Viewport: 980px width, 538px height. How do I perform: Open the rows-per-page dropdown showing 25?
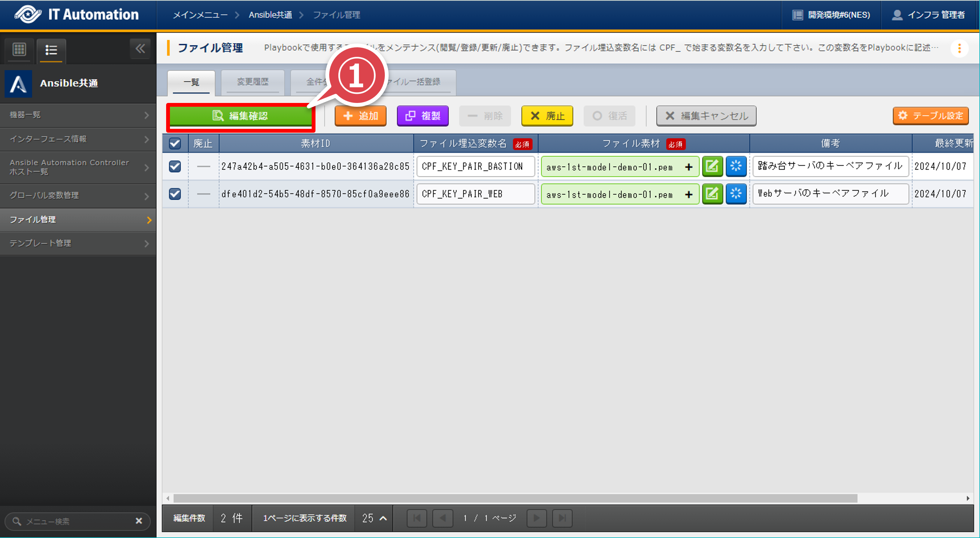[x=374, y=518]
